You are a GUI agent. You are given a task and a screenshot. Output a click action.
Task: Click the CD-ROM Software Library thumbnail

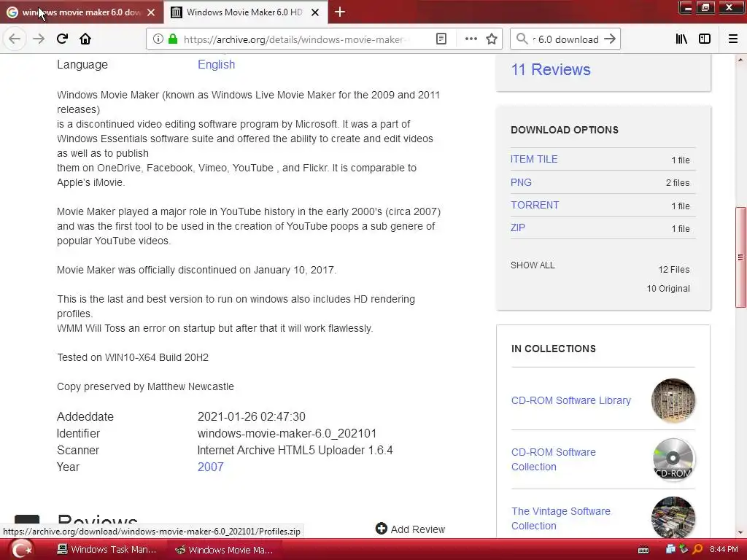673,400
